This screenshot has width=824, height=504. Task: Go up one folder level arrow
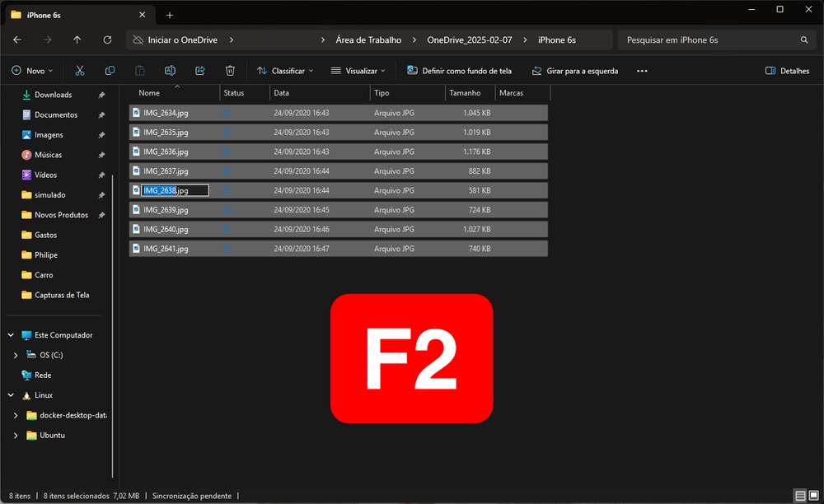point(77,40)
